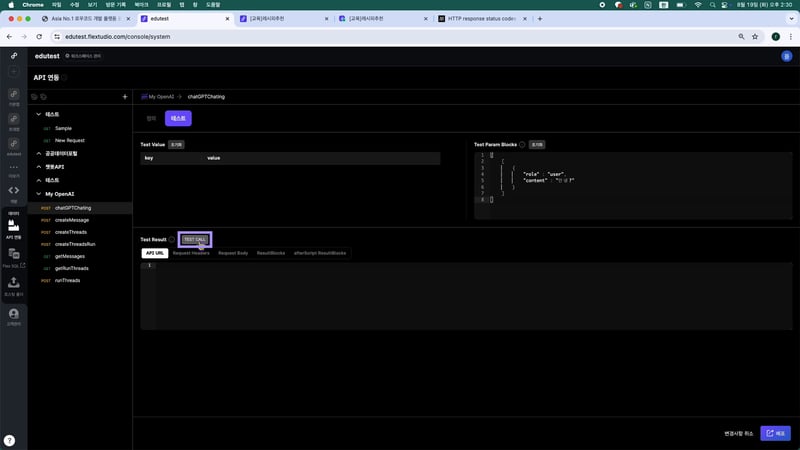
Task: Open the Flex SQL sidebar icon
Action: [x=14, y=256]
